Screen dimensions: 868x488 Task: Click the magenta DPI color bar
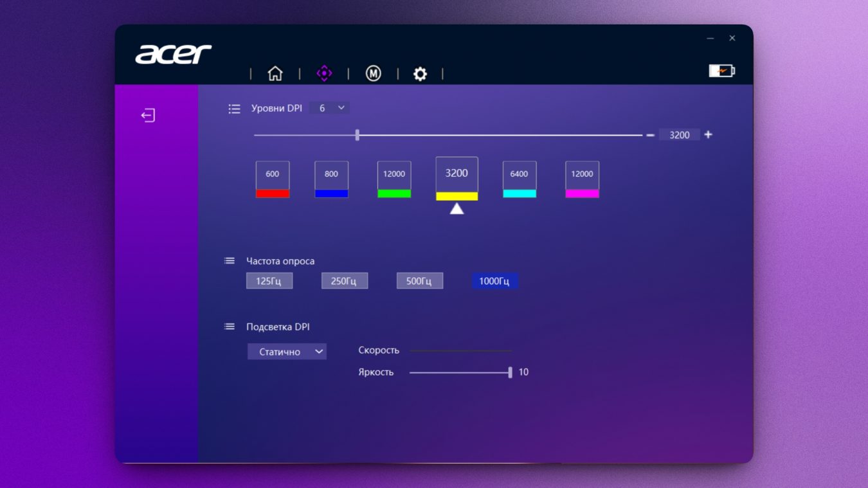point(582,194)
